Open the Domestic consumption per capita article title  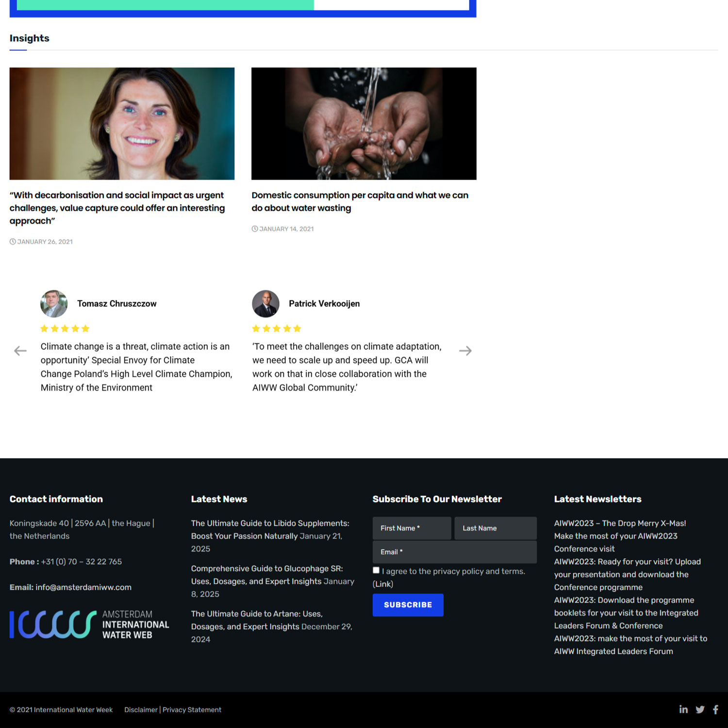point(360,201)
